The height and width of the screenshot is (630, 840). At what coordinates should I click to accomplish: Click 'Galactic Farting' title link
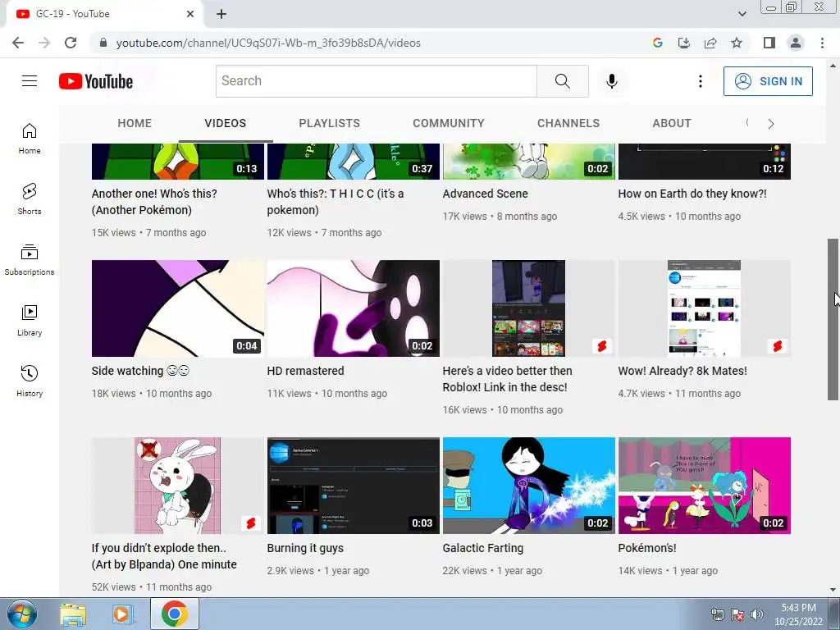point(482,548)
